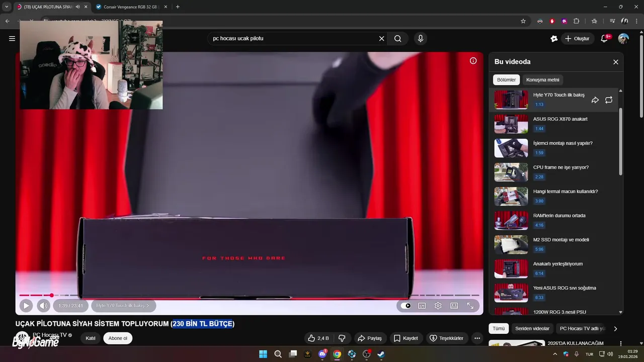Open Discord from the taskbar
The height and width of the screenshot is (362, 644).
(x=323, y=354)
